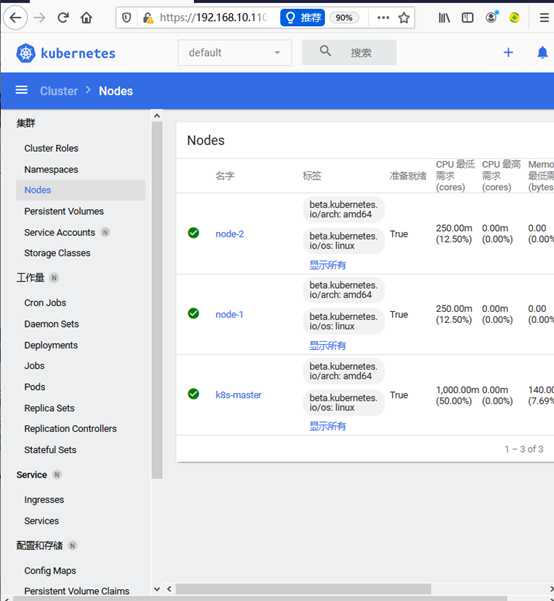The image size is (554, 601).
Task: Reload the page with the refresh icon
Action: click(x=63, y=18)
